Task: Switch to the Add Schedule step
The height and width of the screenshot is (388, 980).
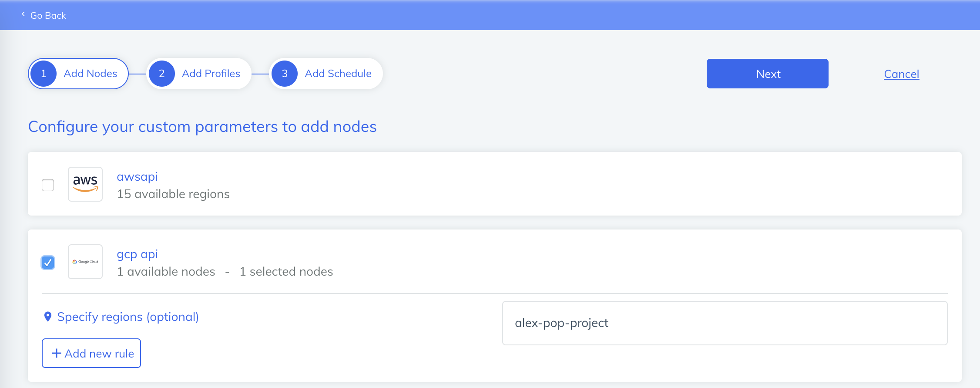Action: pos(338,73)
